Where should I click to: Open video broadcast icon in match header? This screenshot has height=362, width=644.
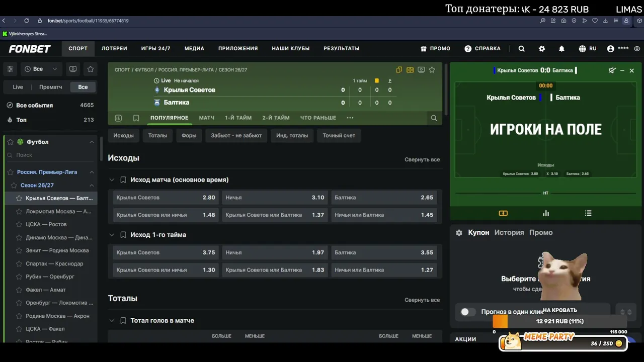pyautogui.click(x=421, y=70)
